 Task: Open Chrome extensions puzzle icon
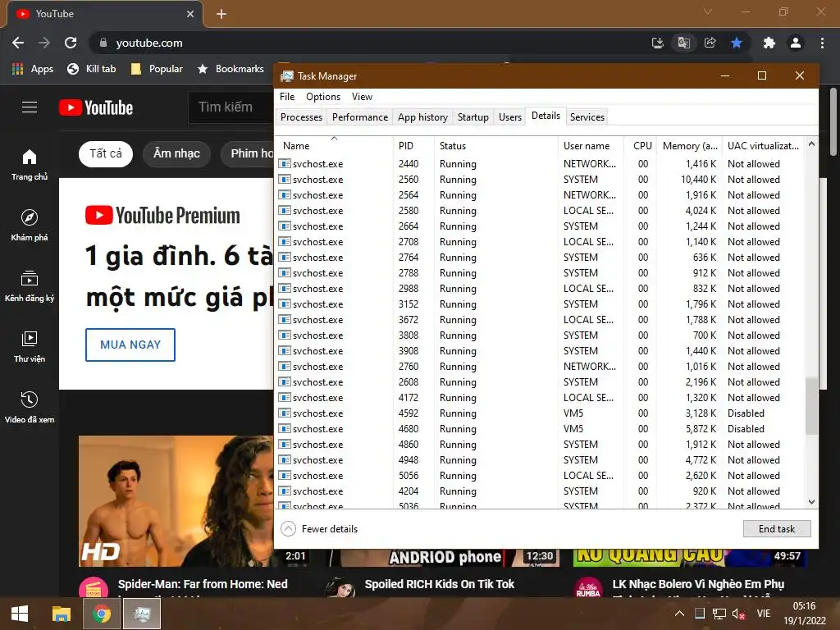coord(769,43)
